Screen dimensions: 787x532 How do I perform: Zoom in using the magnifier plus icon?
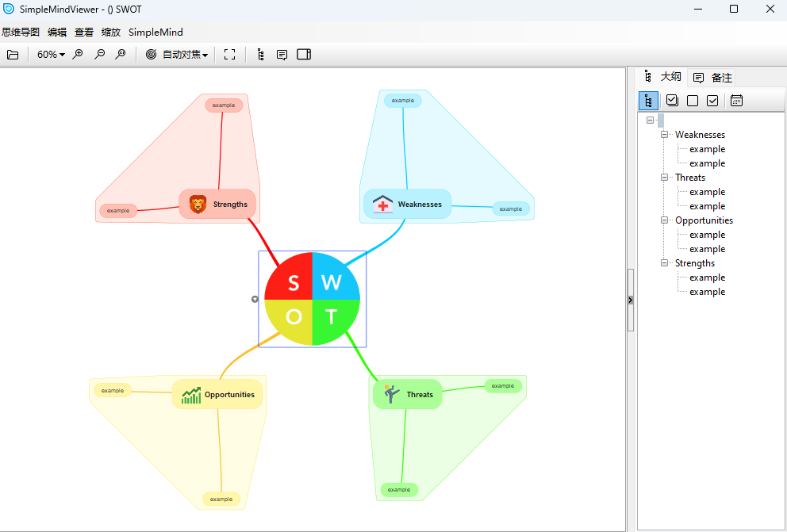[x=77, y=55]
